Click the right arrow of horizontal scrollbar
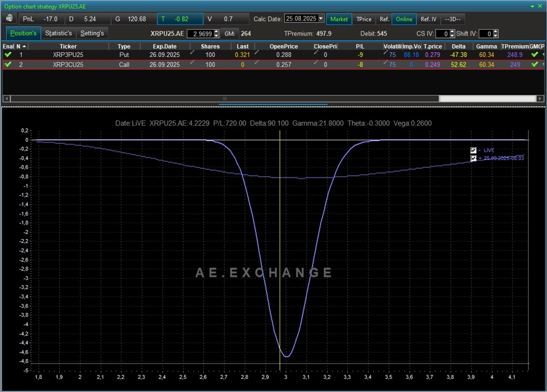547x392 pixels. (x=540, y=99)
